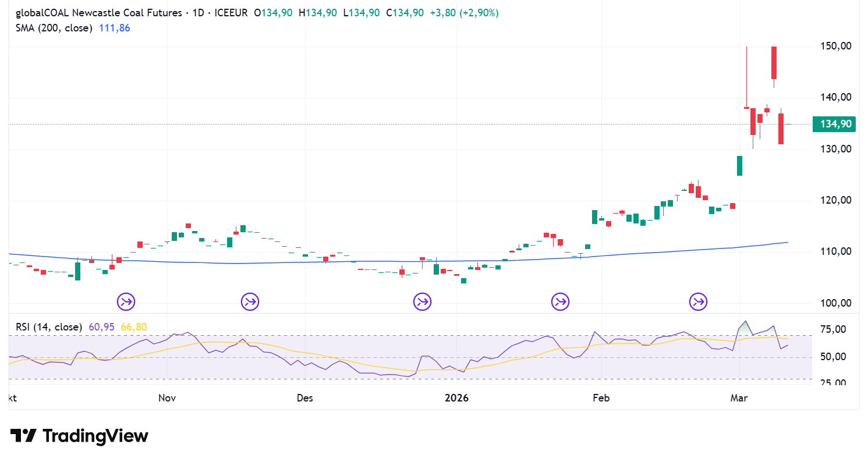Click the Nov label on the time axis
This screenshot has width=868, height=462.
pyautogui.click(x=167, y=399)
